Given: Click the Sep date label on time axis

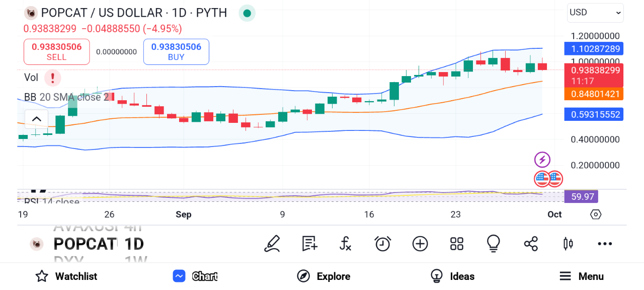Looking at the screenshot, I should [184, 214].
